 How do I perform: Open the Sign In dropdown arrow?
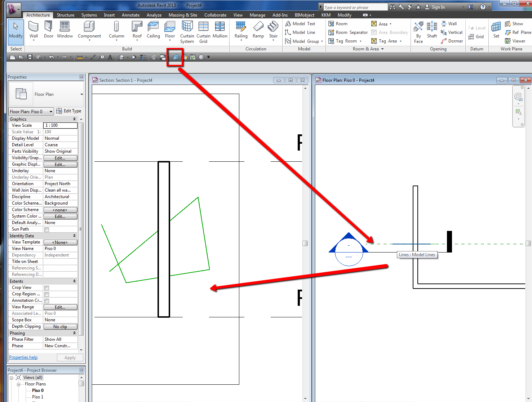coord(464,7)
